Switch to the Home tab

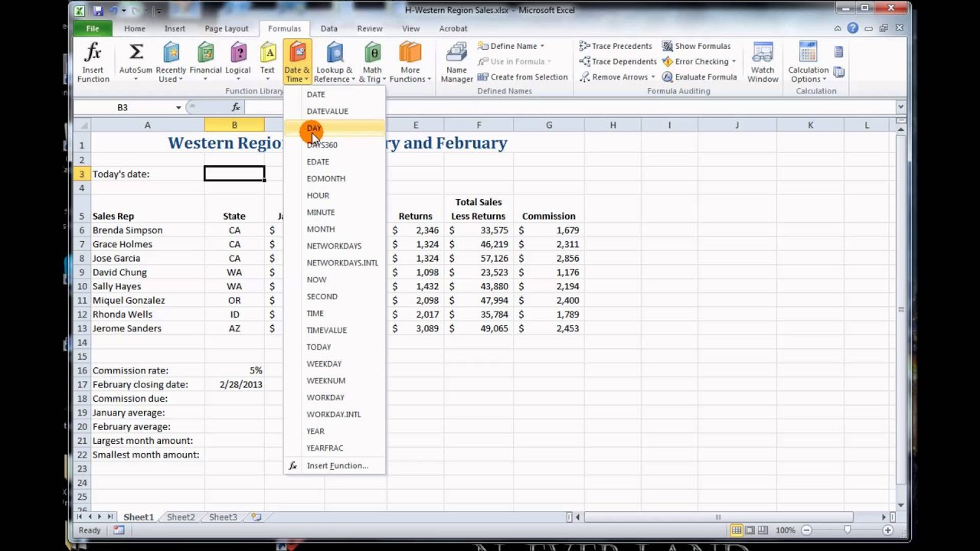click(x=135, y=28)
